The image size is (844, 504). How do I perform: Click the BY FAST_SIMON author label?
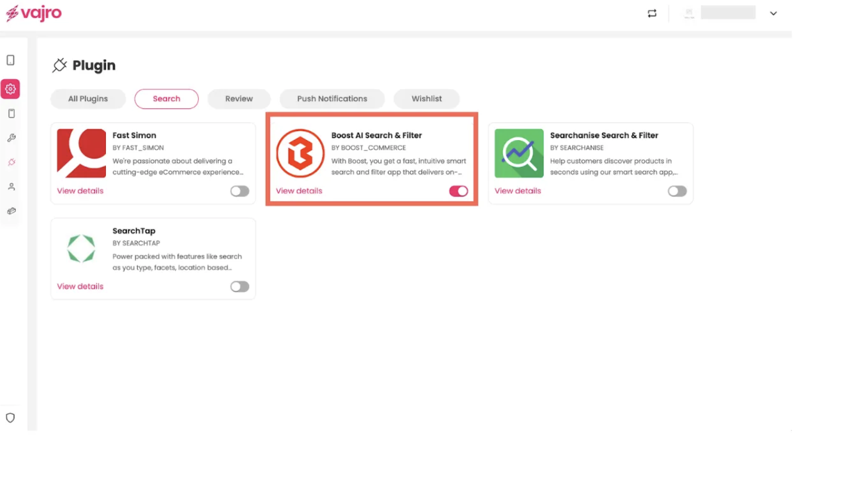[138, 148]
